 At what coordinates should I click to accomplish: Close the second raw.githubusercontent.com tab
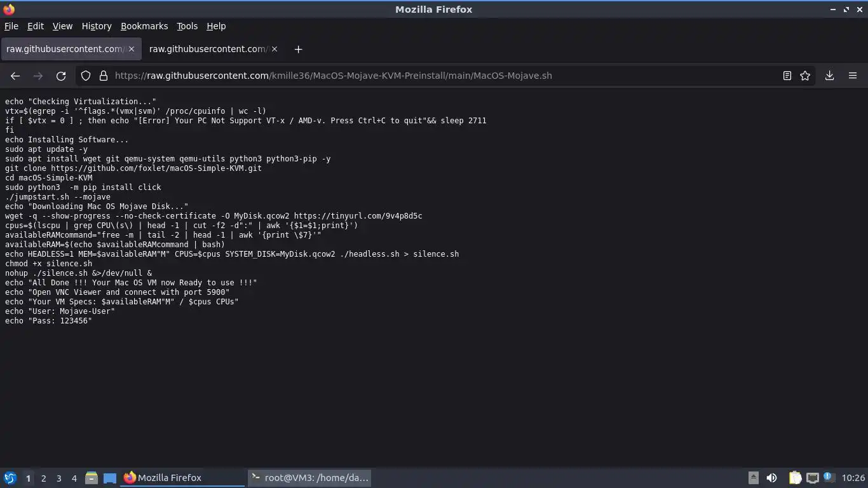point(275,49)
